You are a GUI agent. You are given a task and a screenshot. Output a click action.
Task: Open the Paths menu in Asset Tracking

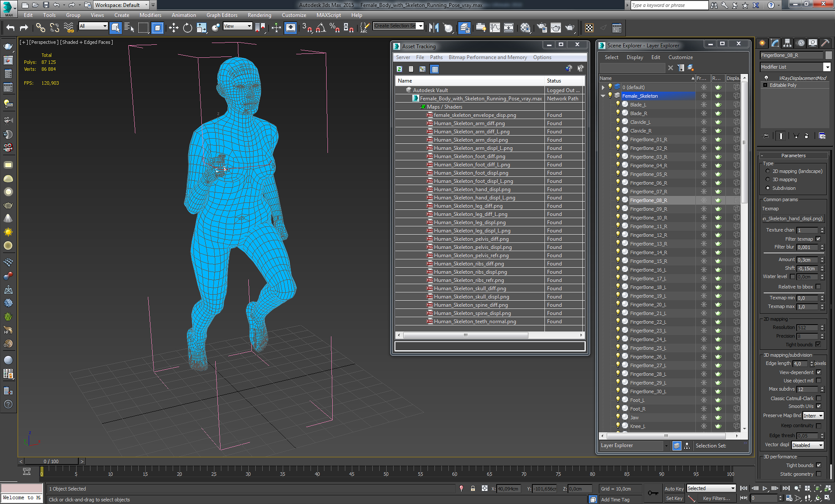[x=436, y=57]
